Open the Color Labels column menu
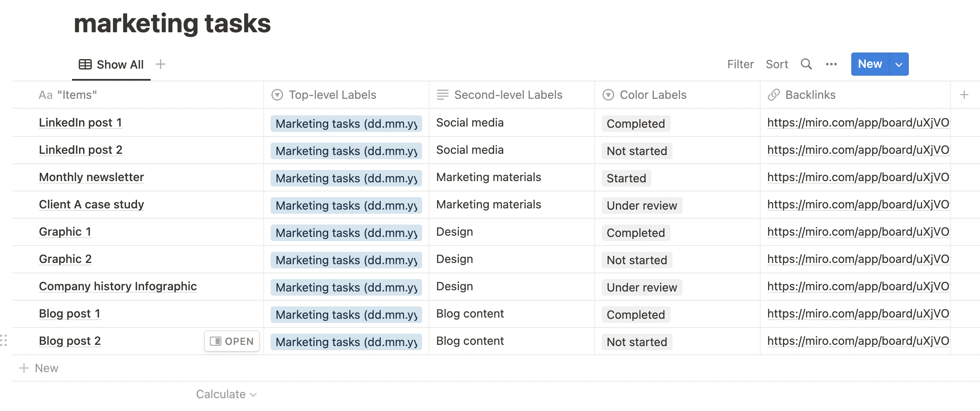 (653, 95)
